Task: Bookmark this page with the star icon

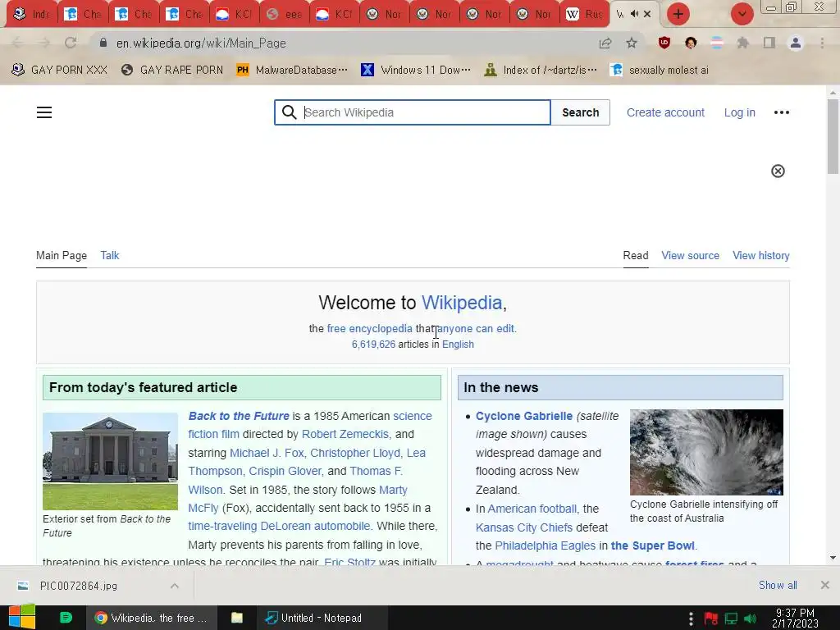Action: point(632,43)
